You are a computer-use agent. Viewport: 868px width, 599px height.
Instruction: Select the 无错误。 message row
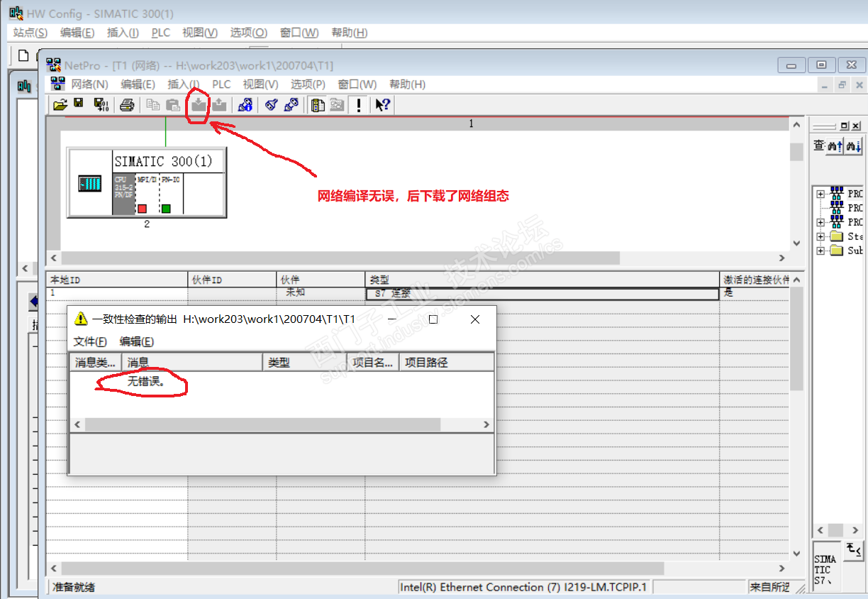point(146,381)
